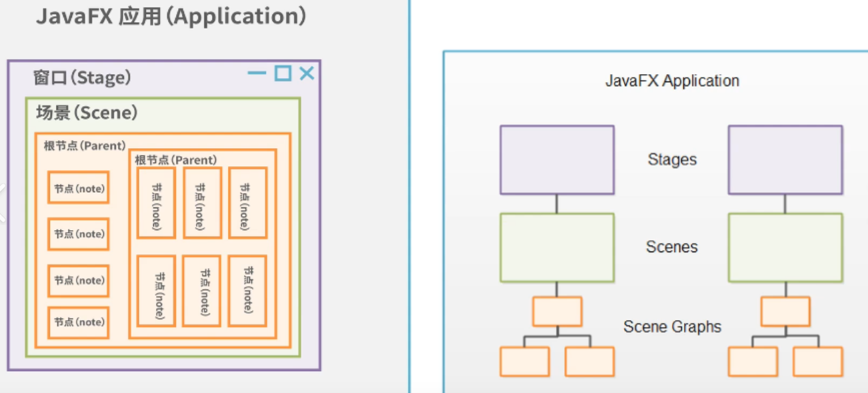Click the right scene graph's orange root node
868x393 pixels.
point(785,312)
